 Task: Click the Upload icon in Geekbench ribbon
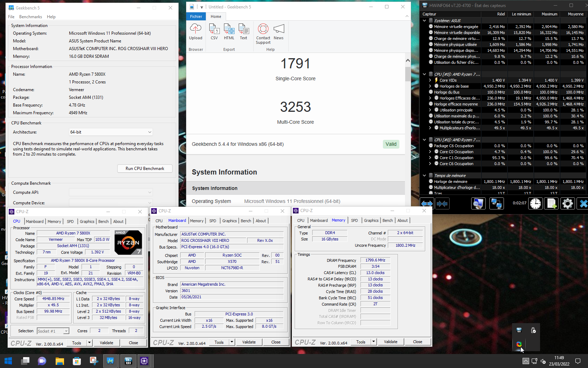(195, 32)
